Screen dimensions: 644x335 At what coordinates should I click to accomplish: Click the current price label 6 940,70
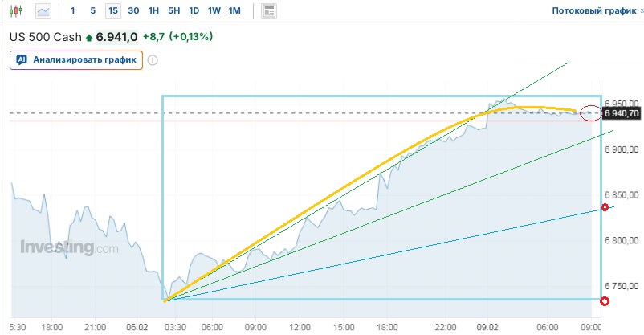point(622,113)
